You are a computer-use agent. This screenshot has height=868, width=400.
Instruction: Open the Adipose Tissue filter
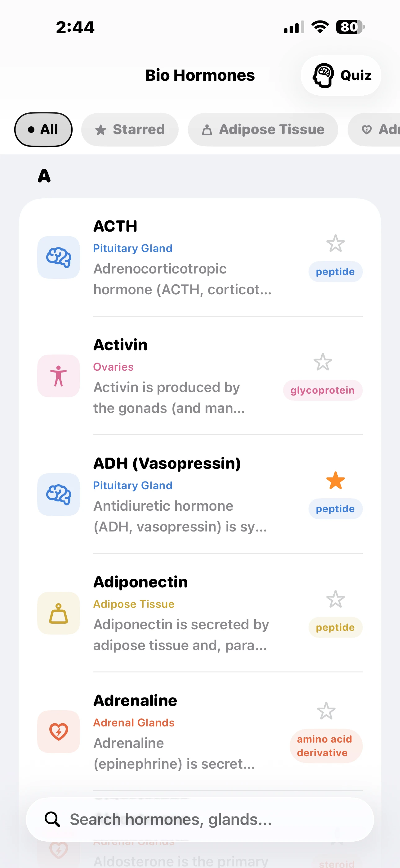coord(262,129)
